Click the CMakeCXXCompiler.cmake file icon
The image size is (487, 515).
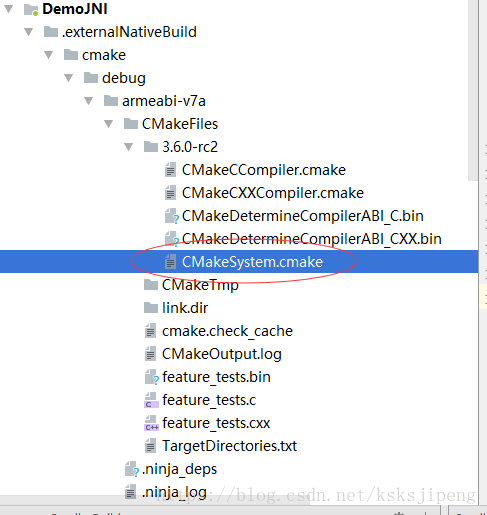pyautogui.click(x=170, y=193)
